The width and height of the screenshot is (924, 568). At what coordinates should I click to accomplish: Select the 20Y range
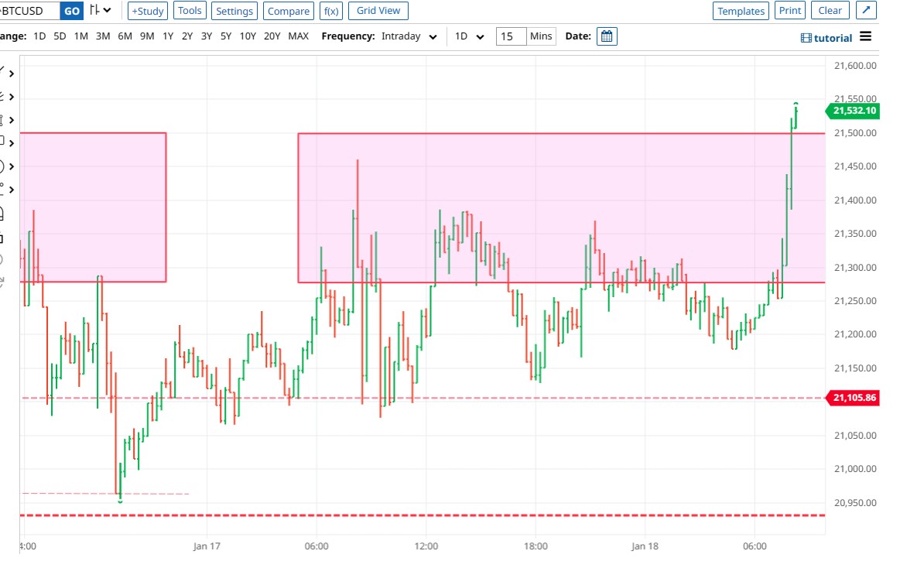point(272,36)
